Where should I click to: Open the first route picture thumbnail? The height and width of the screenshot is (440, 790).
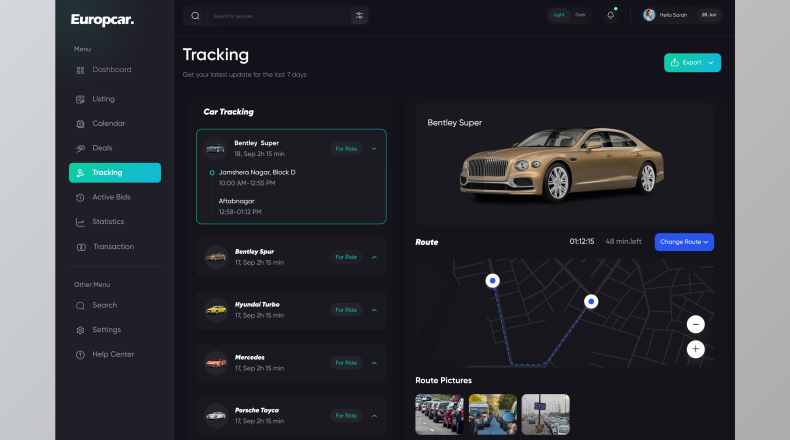[439, 414]
